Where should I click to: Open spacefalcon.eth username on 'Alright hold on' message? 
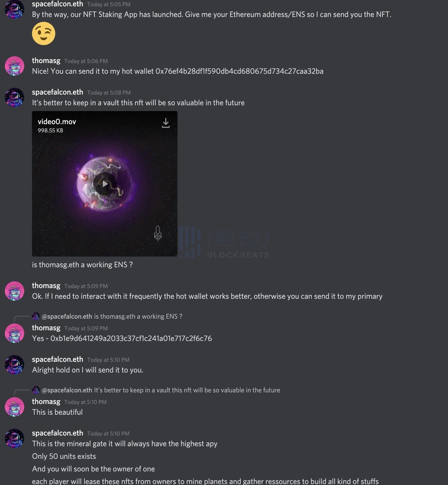pos(57,359)
